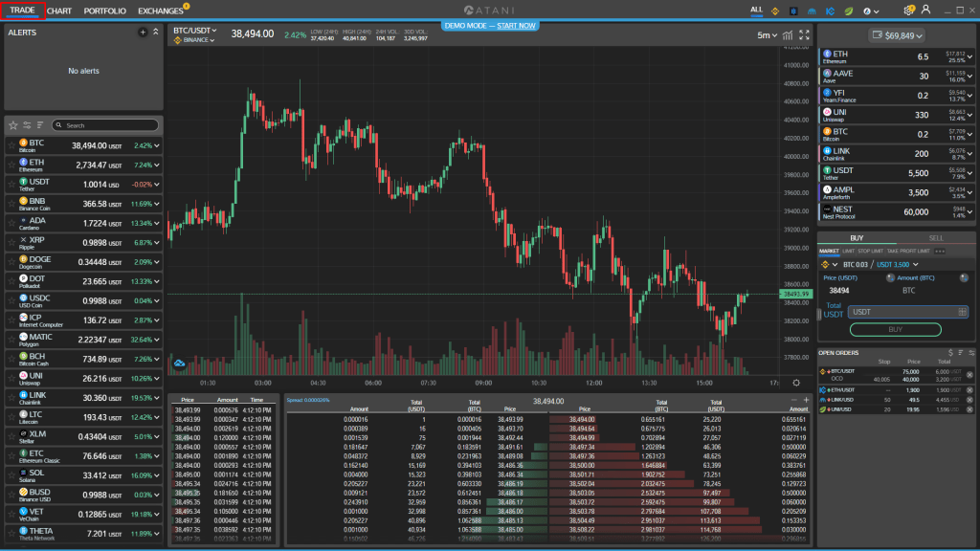The height and width of the screenshot is (551, 980).
Task: Open BTC/USDT pair selector dropdown
Action: click(x=195, y=30)
